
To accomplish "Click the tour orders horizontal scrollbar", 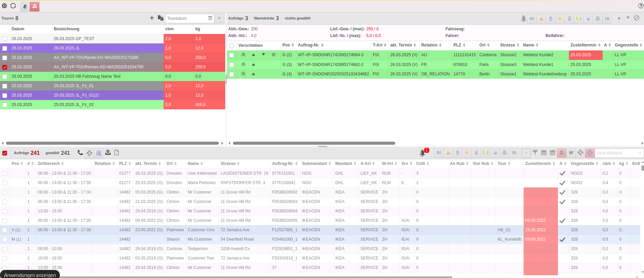I will [x=314, y=143].
